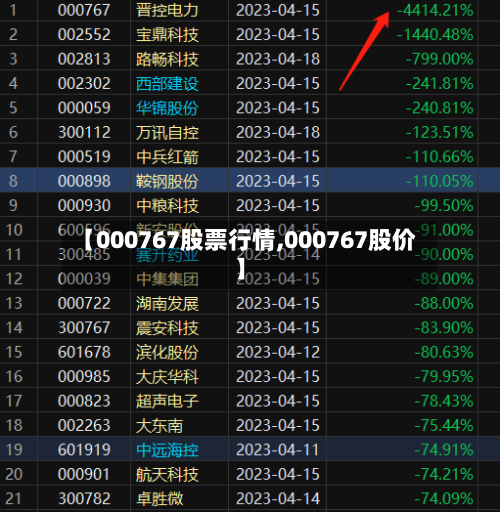Click stock name 晋控电力
The width and height of the screenshot is (500, 512).
point(167,10)
